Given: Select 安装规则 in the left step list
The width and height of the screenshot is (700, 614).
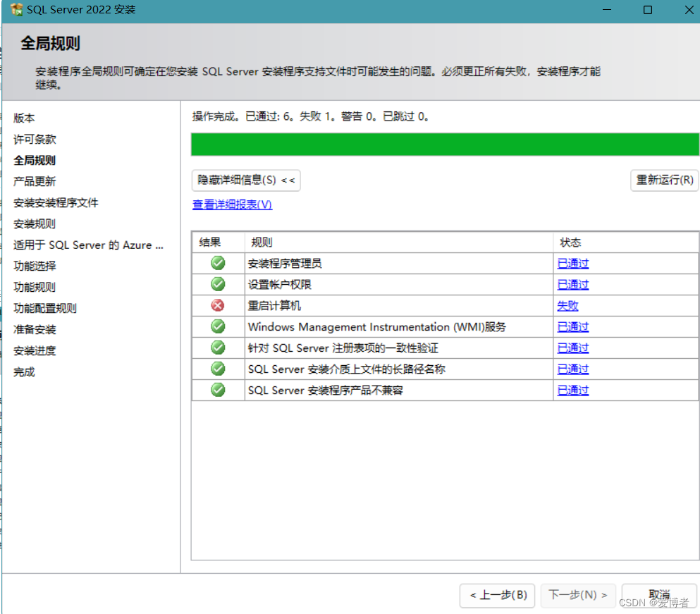Looking at the screenshot, I should [x=33, y=223].
